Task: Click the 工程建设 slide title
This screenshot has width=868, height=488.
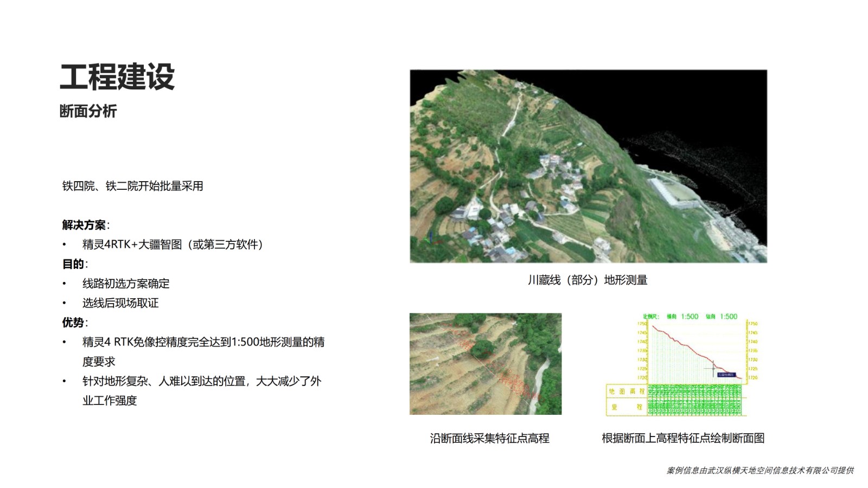Action: [117, 76]
